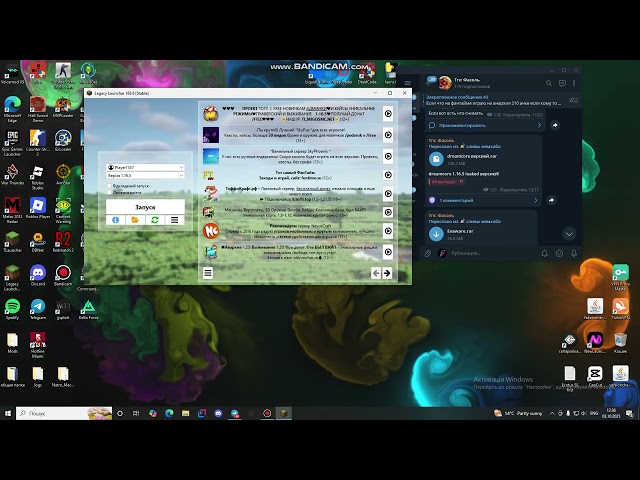Play the NexusCraft server promo entry
Image resolution: width=640 pixels, height=480 pixels.
388,231
